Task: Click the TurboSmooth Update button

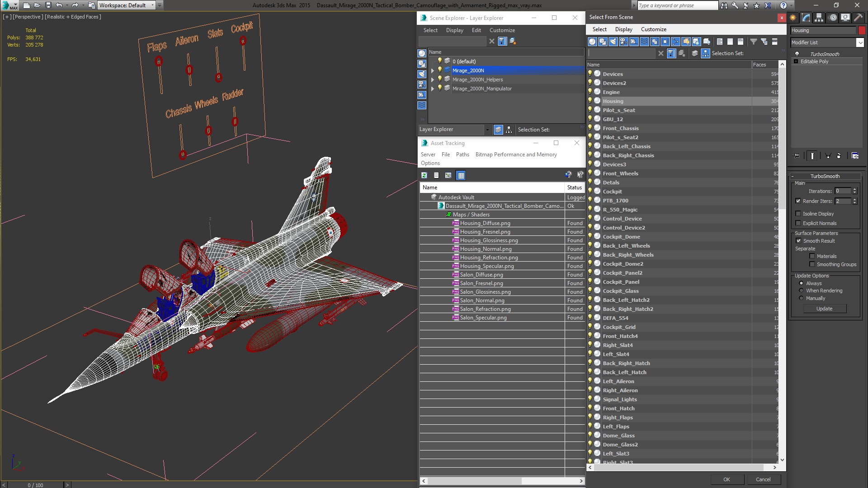Action: tap(824, 309)
